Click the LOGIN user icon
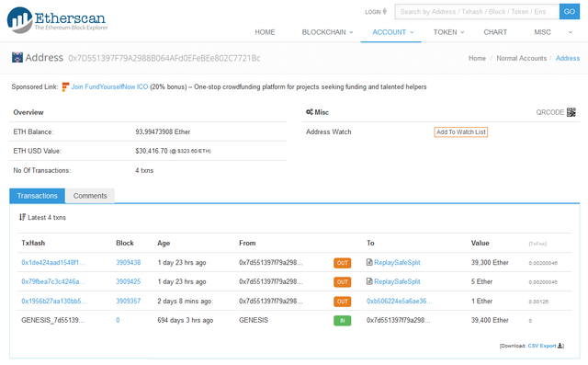Screen dimensions: 588x365 (385, 12)
